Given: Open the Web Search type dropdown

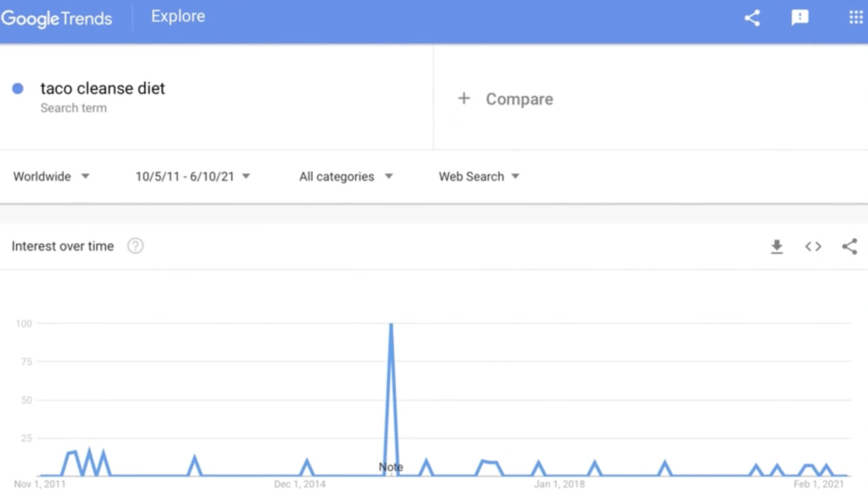Looking at the screenshot, I should pos(479,176).
